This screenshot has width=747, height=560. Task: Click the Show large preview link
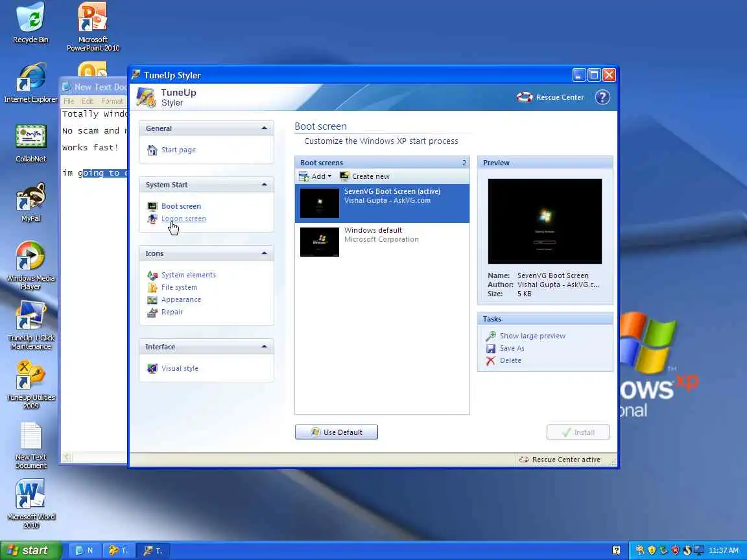click(532, 336)
